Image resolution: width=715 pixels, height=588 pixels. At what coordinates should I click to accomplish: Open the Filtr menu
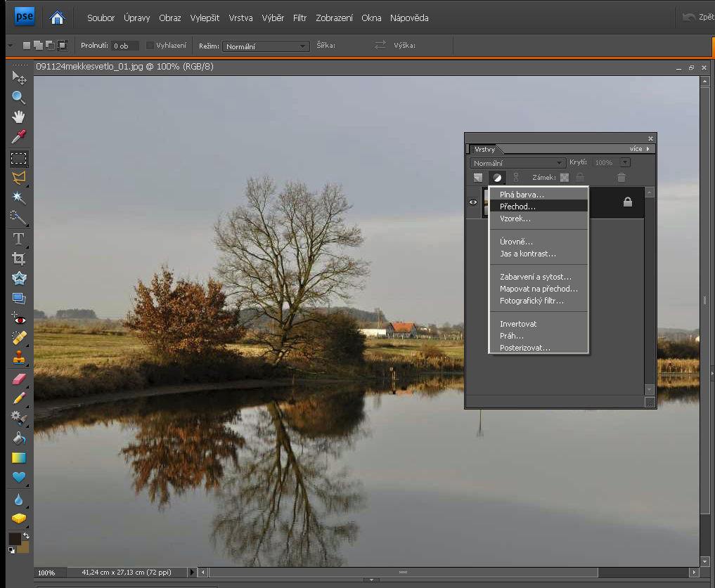tap(299, 18)
